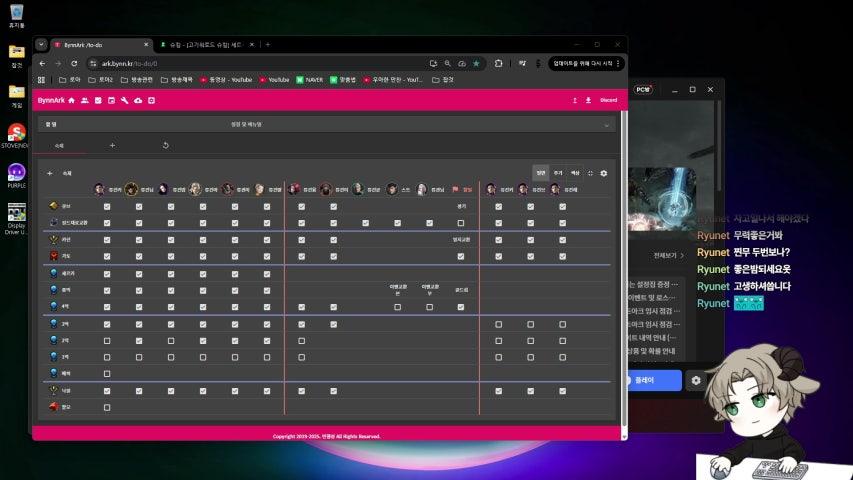The height and width of the screenshot is (480, 853).
Task: Open BynnArk home icon in pink header
Action: (x=71, y=100)
